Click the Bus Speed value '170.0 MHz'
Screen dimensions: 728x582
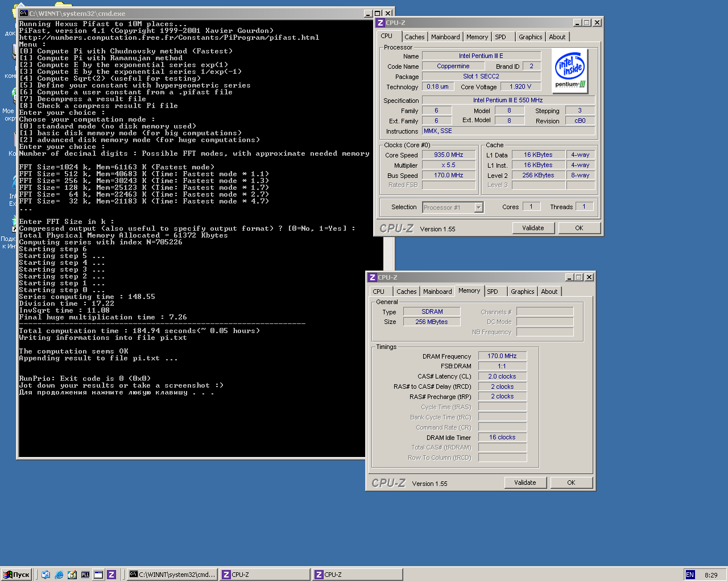(x=449, y=175)
